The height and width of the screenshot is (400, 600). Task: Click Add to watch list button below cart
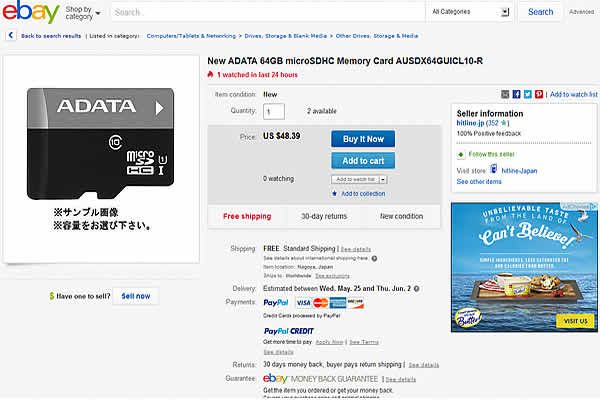coord(355,179)
